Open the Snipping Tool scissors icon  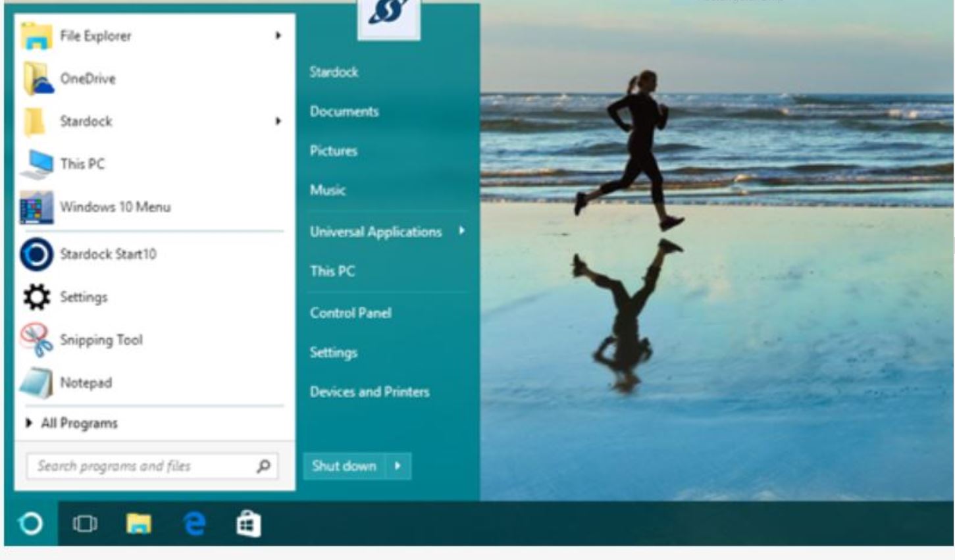click(x=36, y=340)
